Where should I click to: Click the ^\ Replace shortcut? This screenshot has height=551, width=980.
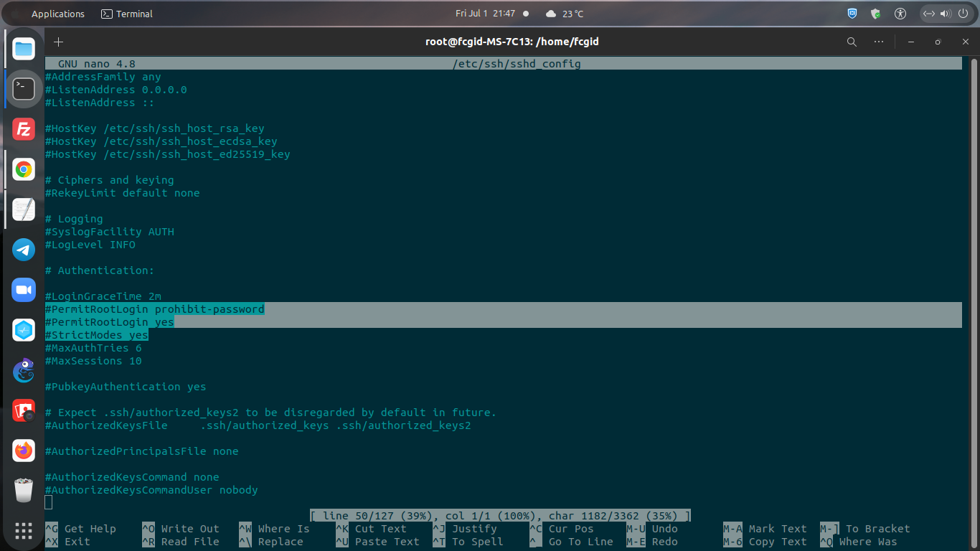pyautogui.click(x=271, y=542)
